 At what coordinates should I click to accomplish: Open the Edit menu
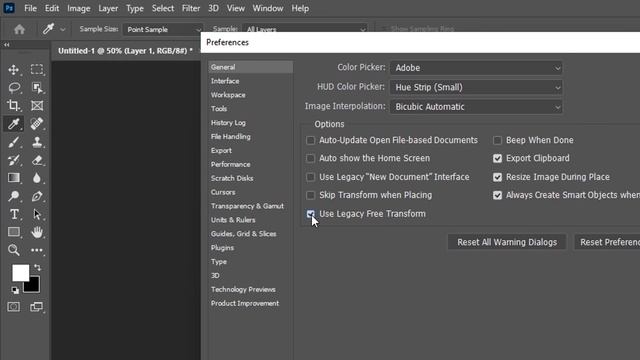(x=52, y=8)
